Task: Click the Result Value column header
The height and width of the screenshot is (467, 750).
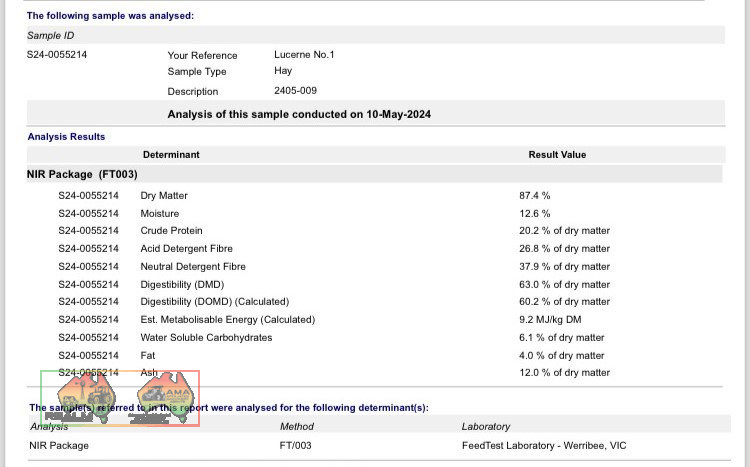Action: (557, 155)
